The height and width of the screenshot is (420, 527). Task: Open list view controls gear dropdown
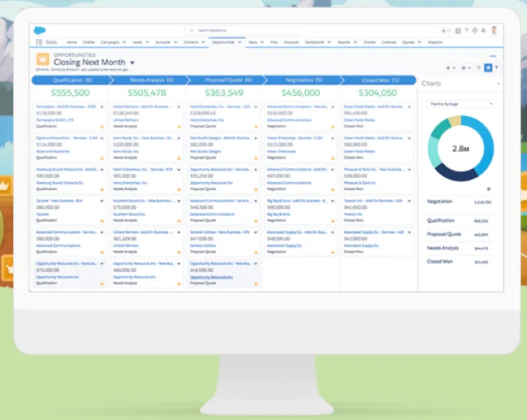[450, 67]
